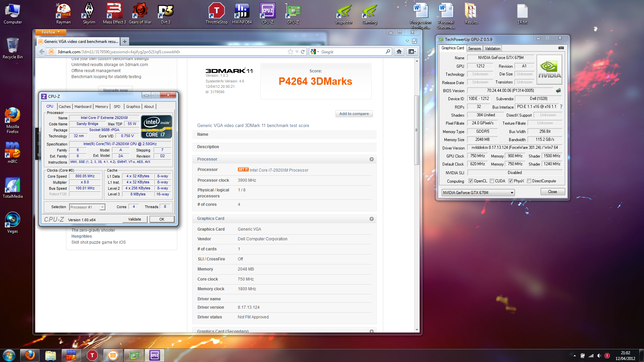Image resolution: width=644 pixels, height=362 pixels.
Task: Open the Google search engine dropdown
Action: [x=314, y=52]
